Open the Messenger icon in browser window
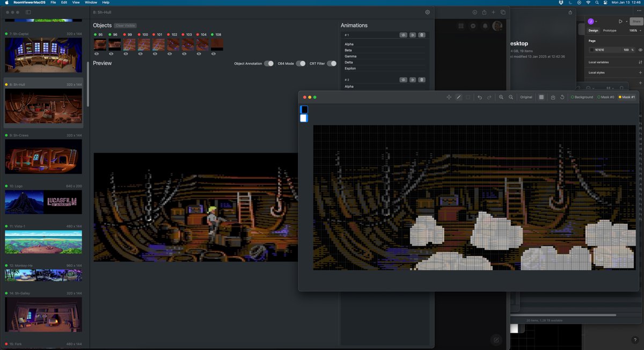 (473, 26)
